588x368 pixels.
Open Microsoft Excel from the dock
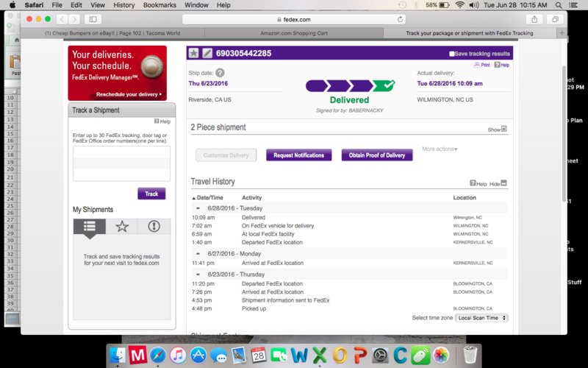[x=320, y=355]
